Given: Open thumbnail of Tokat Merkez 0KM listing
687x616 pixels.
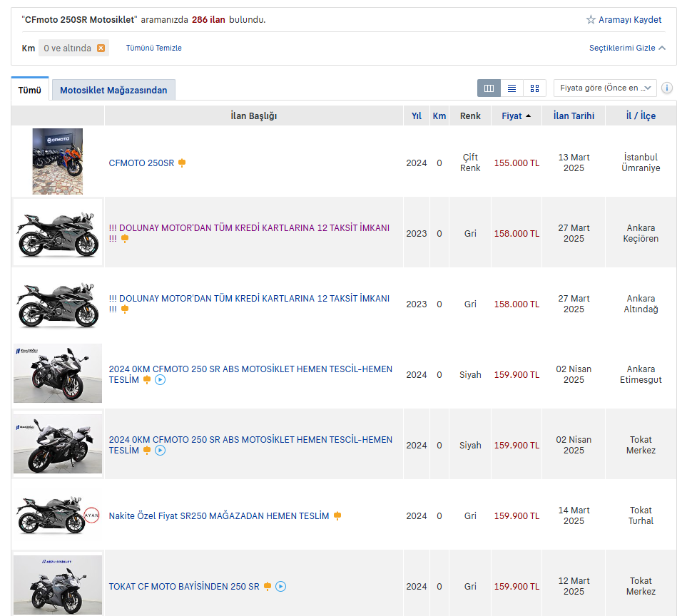Looking at the screenshot, I should click(x=57, y=444).
